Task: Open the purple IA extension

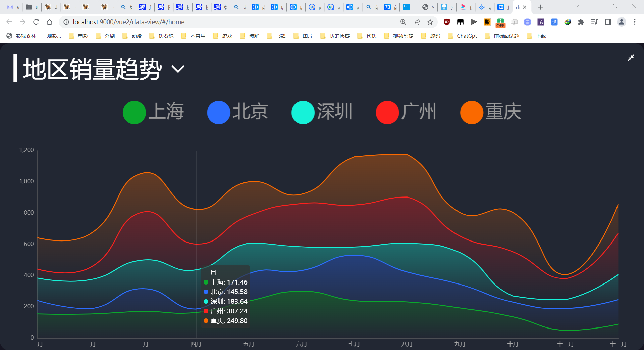Action: click(x=541, y=22)
